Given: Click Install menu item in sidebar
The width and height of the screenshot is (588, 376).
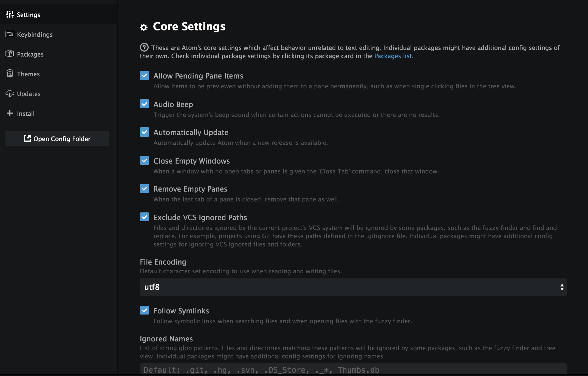Looking at the screenshot, I should [x=24, y=113].
